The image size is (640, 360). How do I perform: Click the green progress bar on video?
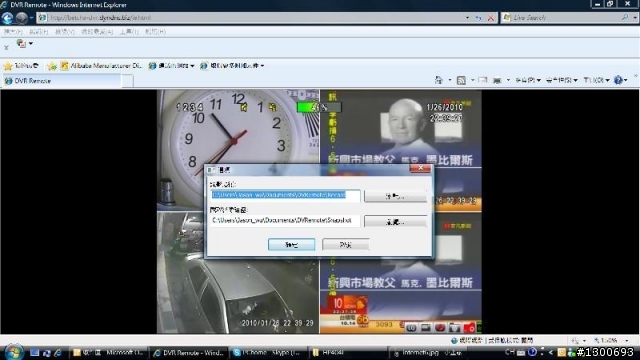[318, 107]
